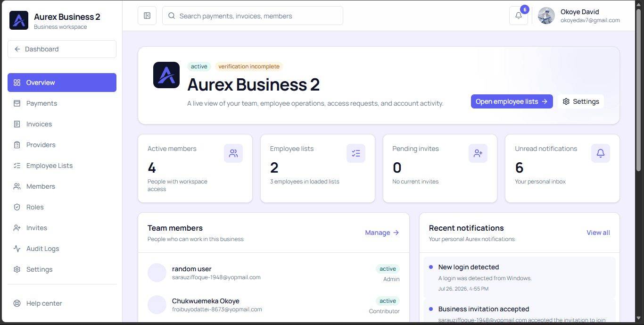Select the Chukwuemeka Okoye member row
644x325 pixels.
pyautogui.click(x=273, y=305)
